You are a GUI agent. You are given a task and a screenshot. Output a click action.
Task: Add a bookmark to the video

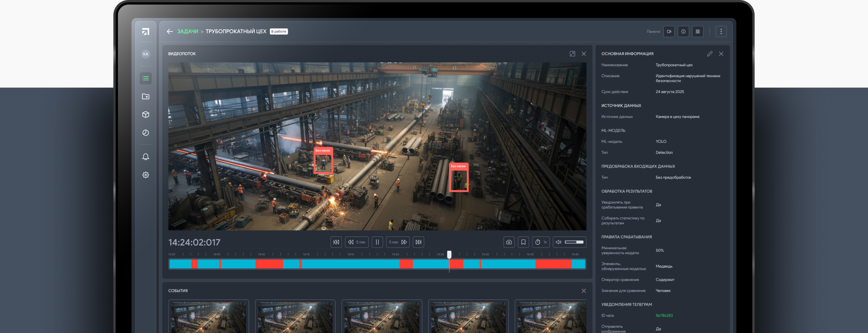[523, 242]
